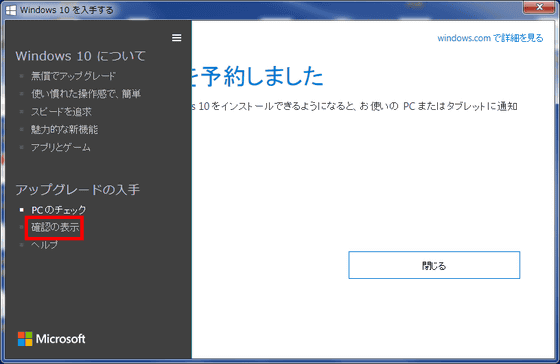This screenshot has width=560, height=364.
Task: Open アプリとゲーム section
Action: (x=61, y=147)
